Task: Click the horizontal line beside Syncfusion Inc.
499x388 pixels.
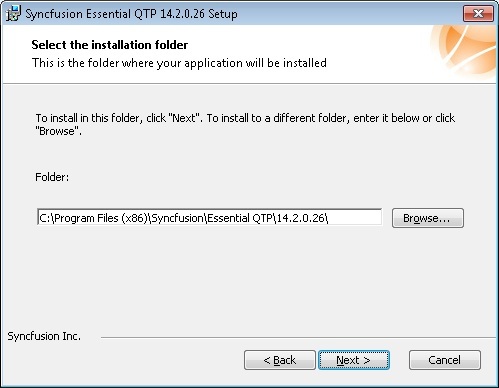Action: (299, 337)
